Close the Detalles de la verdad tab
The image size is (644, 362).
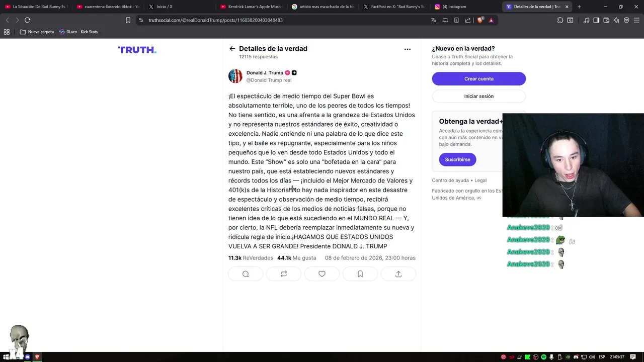click(x=567, y=7)
